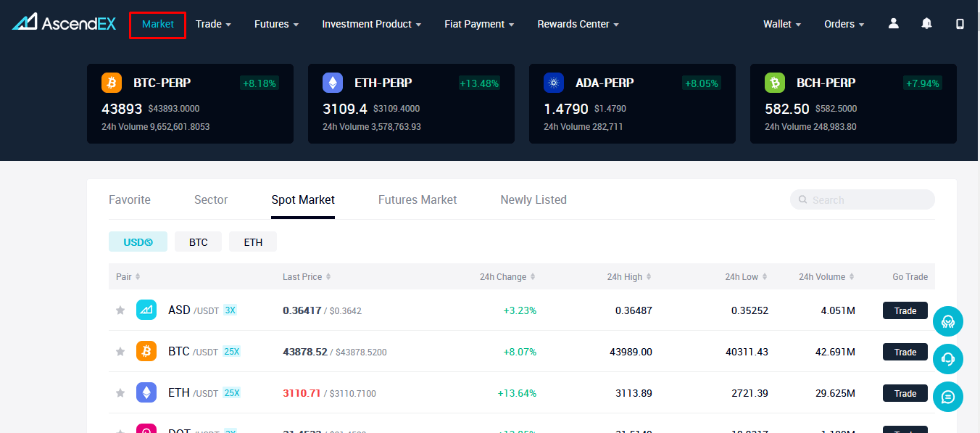Open the Wallet dropdown menu
Viewport: 980px width, 433px height.
[781, 24]
